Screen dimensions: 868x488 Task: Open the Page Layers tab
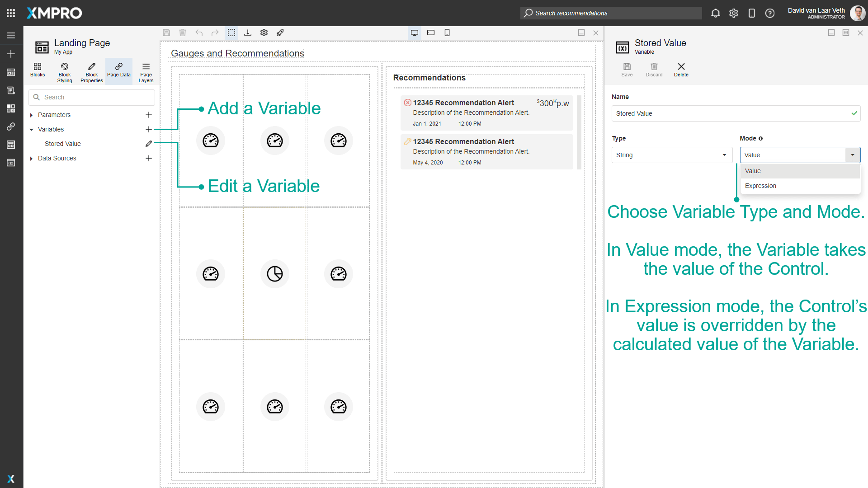(x=146, y=71)
